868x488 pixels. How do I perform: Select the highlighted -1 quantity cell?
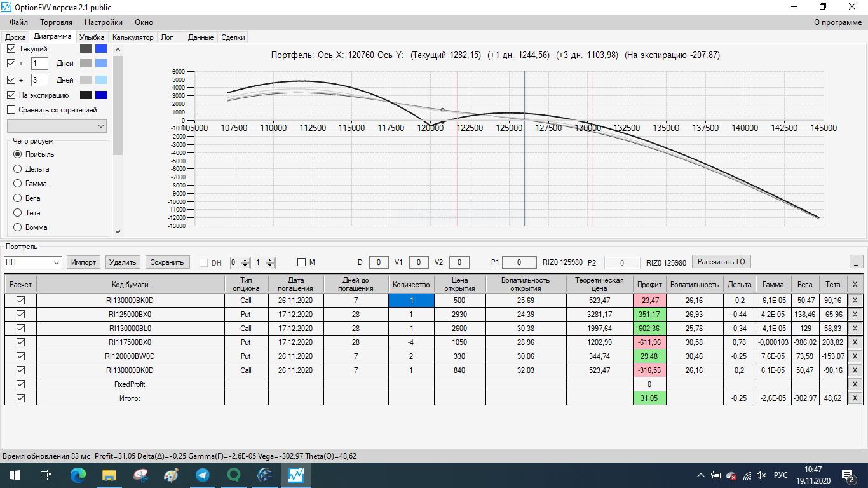pos(411,301)
